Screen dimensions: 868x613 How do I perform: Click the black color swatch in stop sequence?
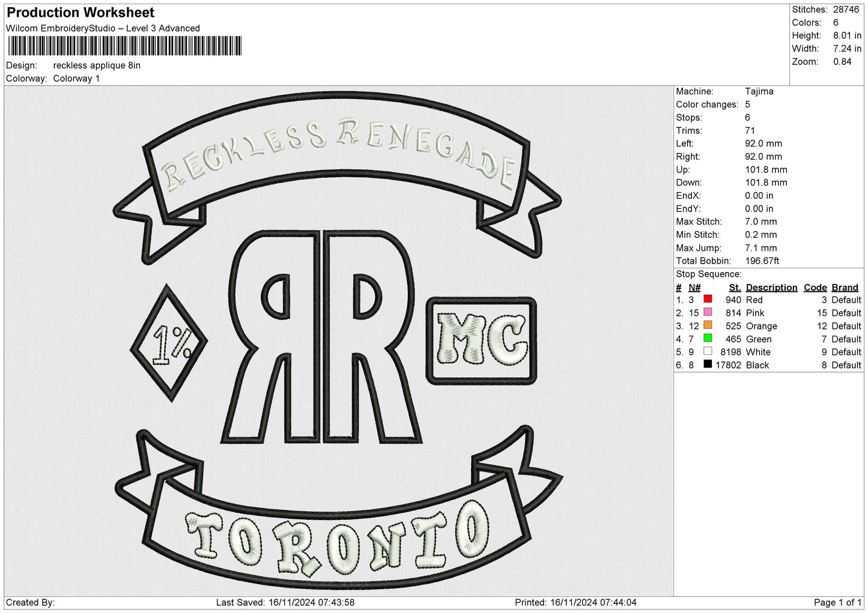[x=708, y=364]
